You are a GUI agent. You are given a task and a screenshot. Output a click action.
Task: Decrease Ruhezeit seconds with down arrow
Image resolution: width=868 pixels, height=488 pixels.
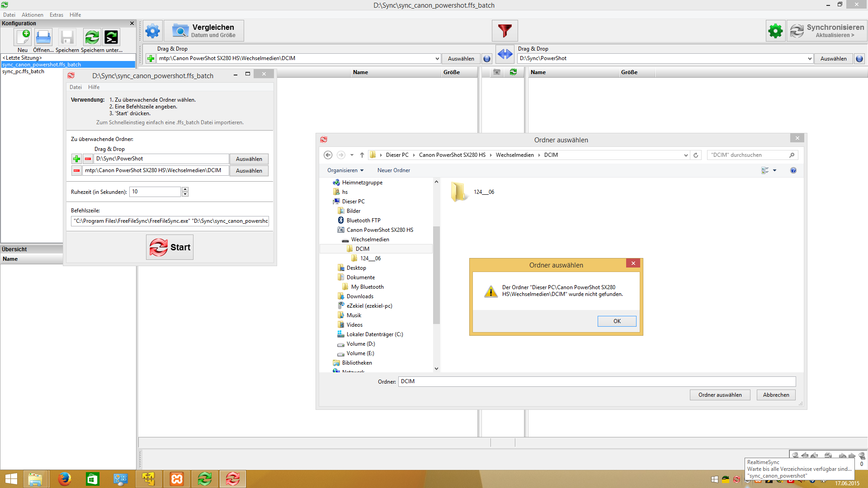coord(185,194)
